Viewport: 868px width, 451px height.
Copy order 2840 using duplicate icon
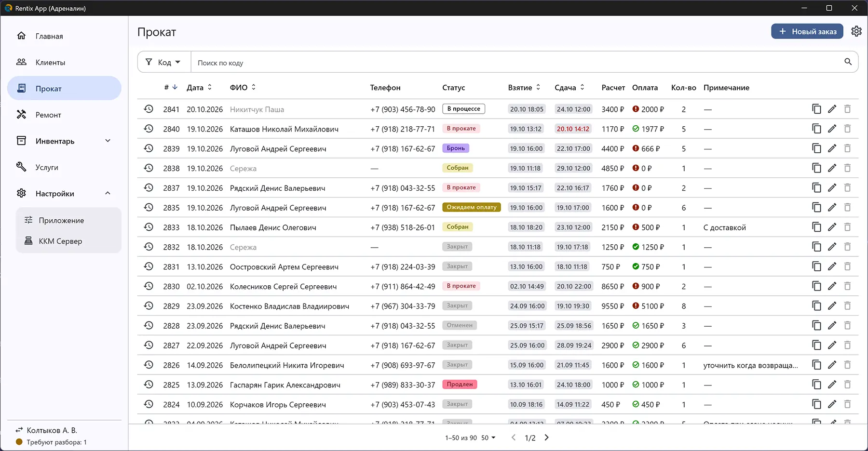(816, 129)
